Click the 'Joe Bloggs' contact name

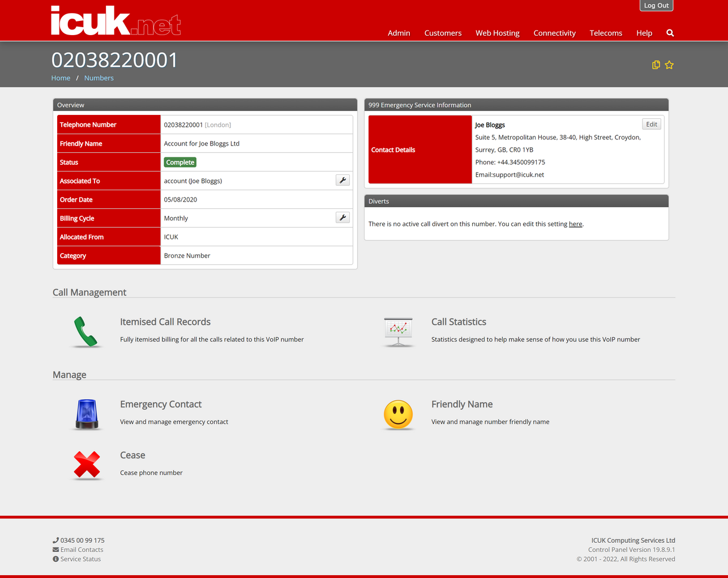pyautogui.click(x=490, y=125)
